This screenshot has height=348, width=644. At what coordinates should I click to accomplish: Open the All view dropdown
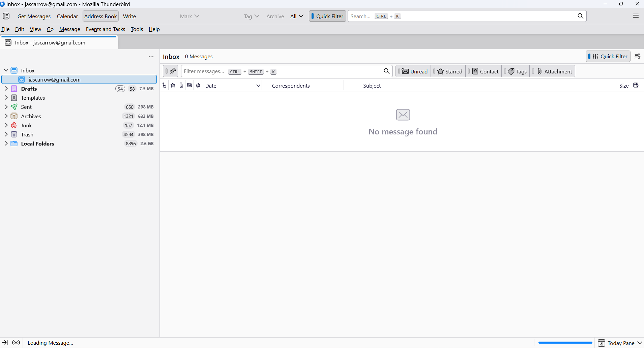297,16
